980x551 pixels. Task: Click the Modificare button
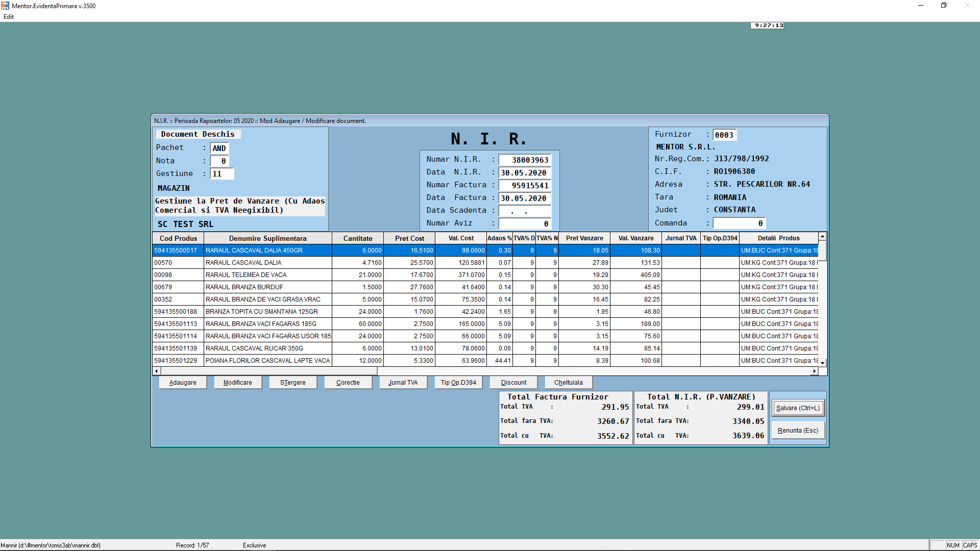point(237,383)
